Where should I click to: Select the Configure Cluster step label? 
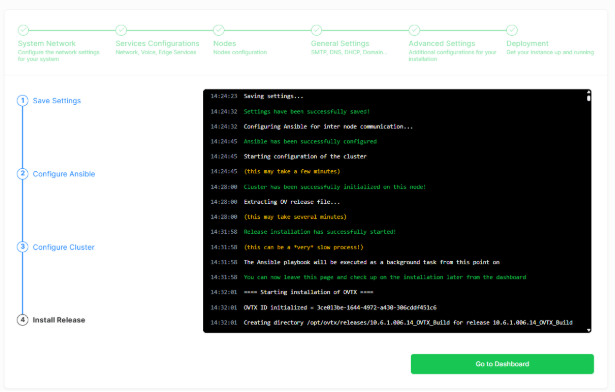pos(64,247)
